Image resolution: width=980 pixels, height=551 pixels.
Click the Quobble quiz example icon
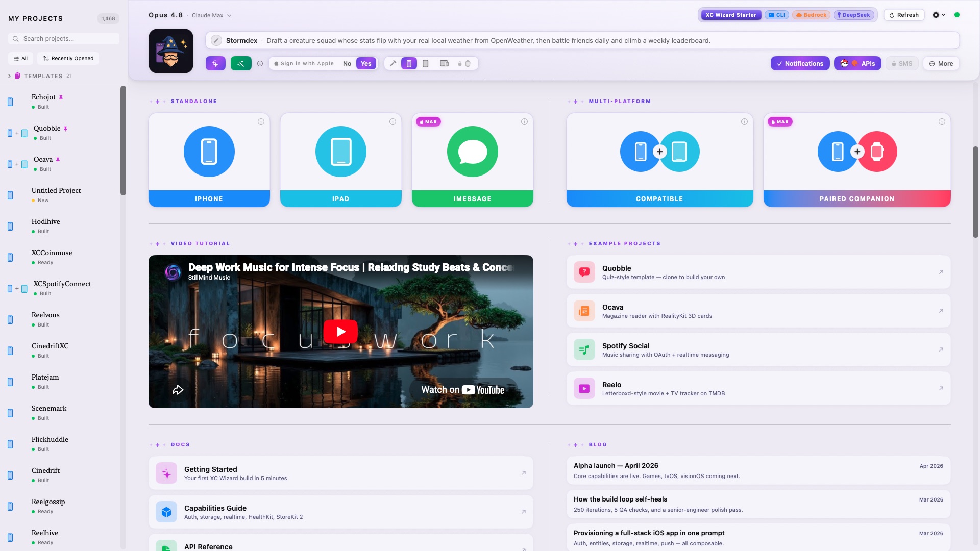584,272
